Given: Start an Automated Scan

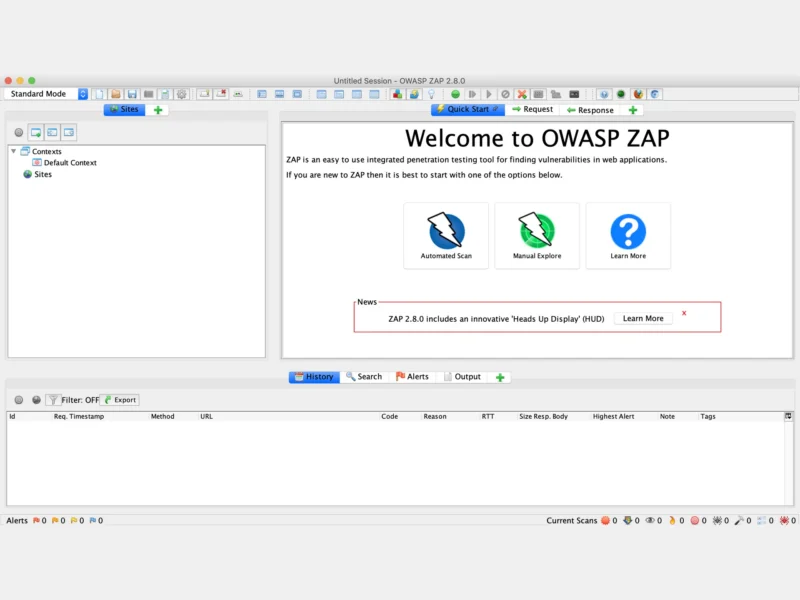Looking at the screenshot, I should (x=446, y=236).
